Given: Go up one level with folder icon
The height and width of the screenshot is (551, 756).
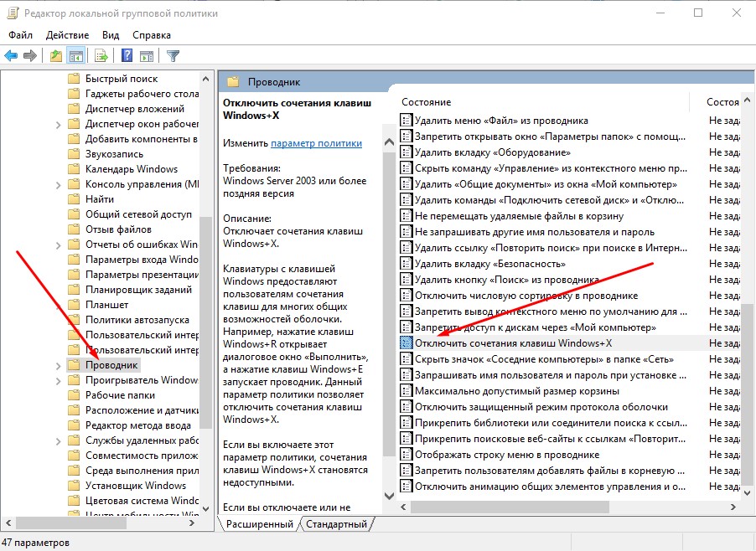Looking at the screenshot, I should click(x=55, y=56).
